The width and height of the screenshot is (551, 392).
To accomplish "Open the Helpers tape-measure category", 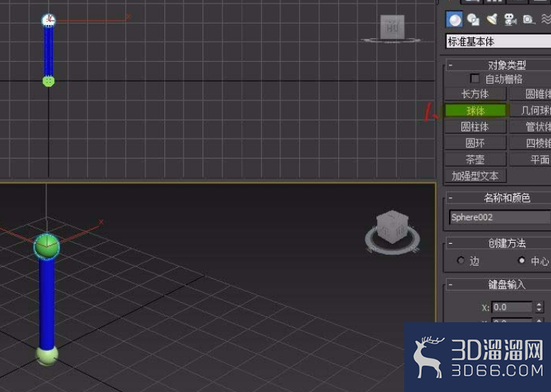I will tap(528, 19).
